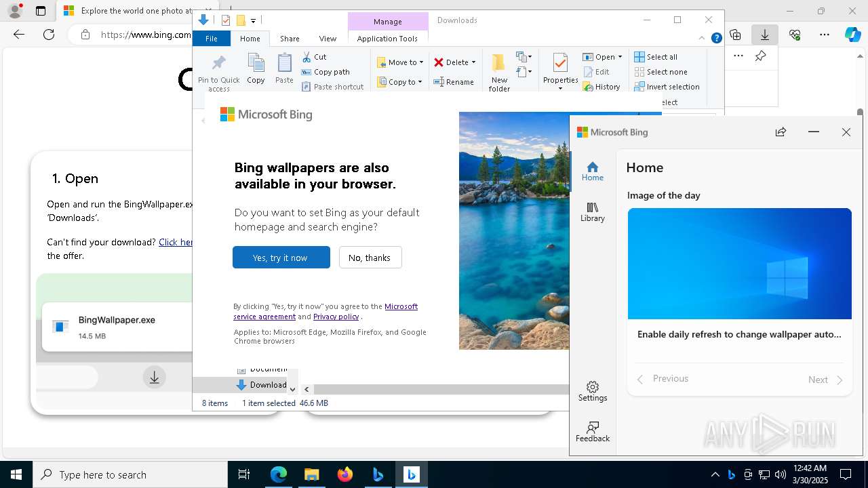Viewport: 868px width, 488px height.
Task: Open Settings in Bing Wallpaper app
Action: point(592,391)
